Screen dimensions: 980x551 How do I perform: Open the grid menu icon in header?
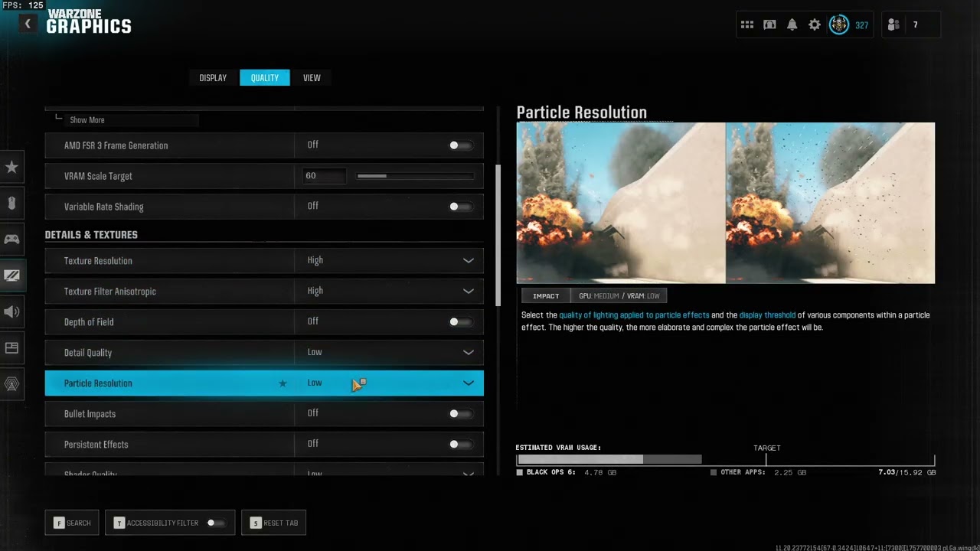click(x=747, y=25)
